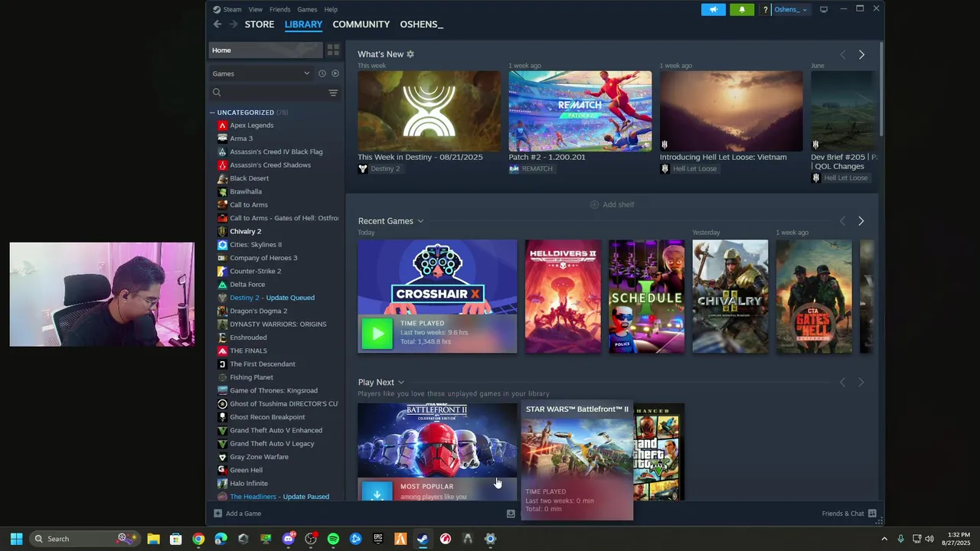Open Chivalry II recent game thumbnail

pyautogui.click(x=730, y=297)
